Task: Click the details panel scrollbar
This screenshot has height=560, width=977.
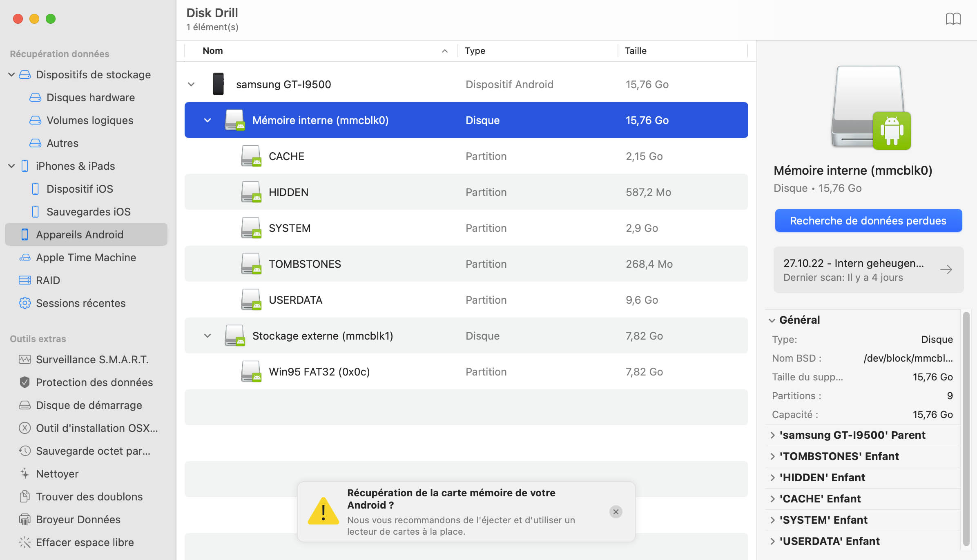Action: point(966,429)
